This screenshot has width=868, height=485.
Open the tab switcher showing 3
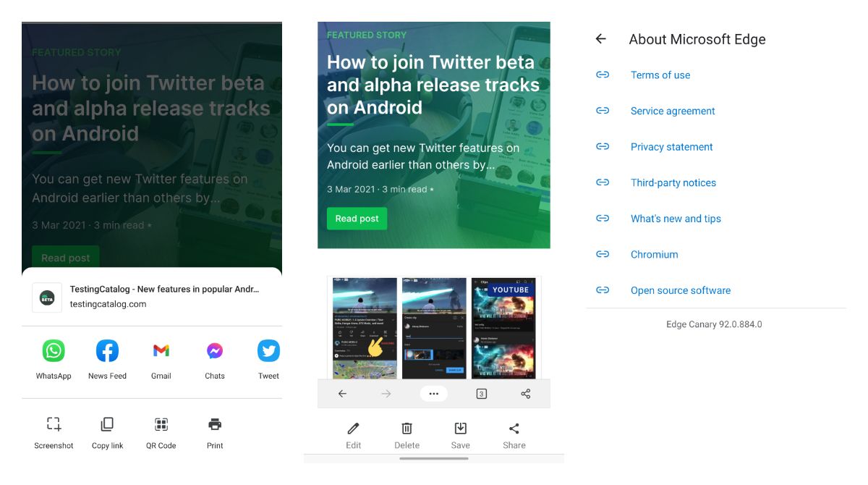tap(481, 394)
